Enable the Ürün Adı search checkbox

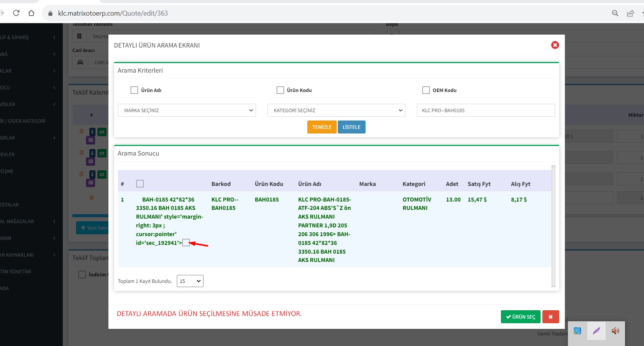(x=134, y=90)
